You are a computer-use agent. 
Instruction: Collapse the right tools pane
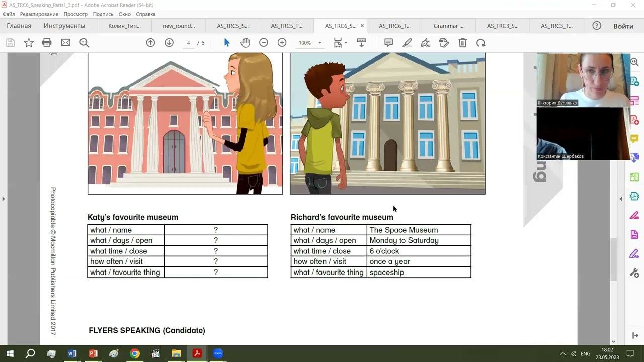tap(621, 199)
